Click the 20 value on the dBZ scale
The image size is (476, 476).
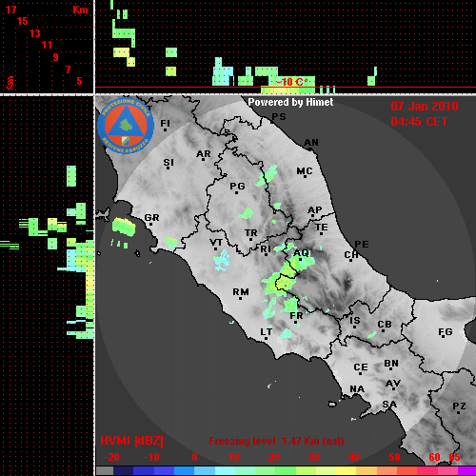273,457
